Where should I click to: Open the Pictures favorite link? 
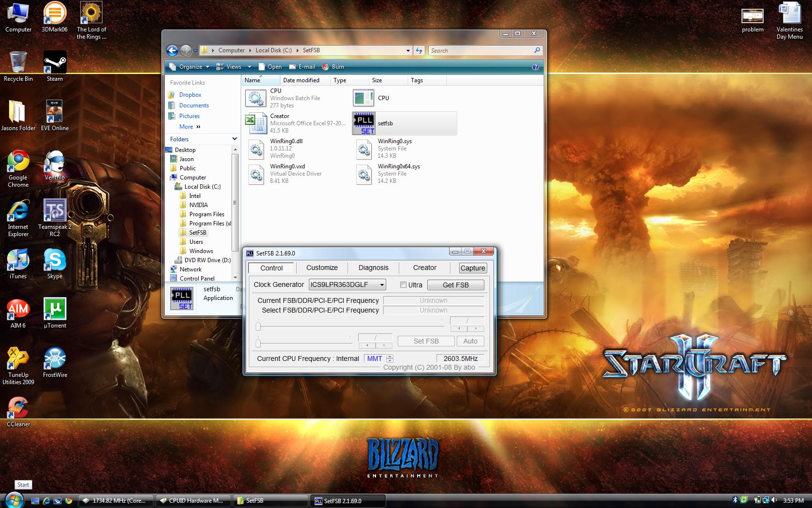189,116
